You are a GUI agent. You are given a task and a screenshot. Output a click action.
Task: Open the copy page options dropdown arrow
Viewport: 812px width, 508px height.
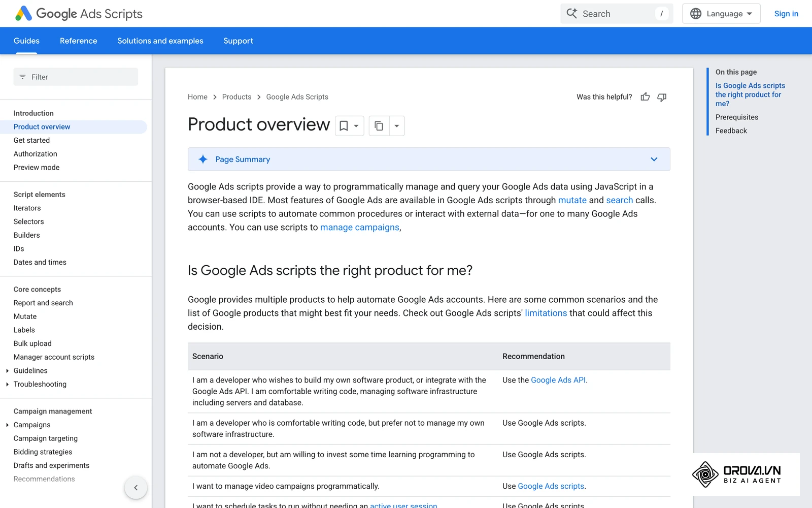coord(397,126)
